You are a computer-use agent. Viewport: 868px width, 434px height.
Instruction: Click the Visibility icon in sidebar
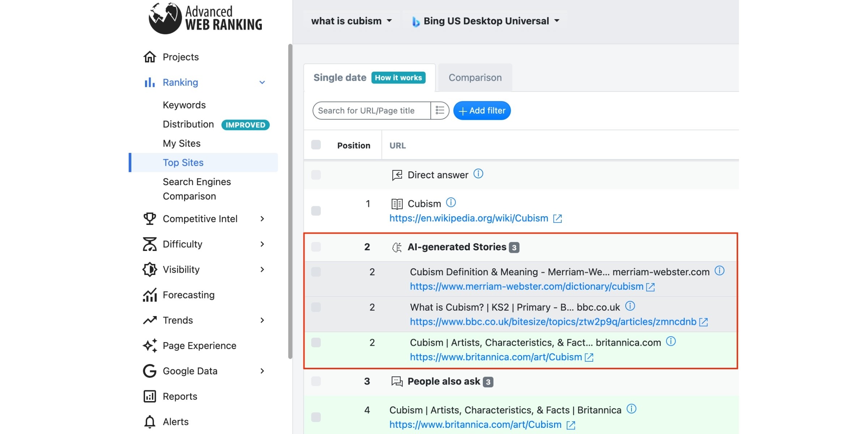click(150, 269)
